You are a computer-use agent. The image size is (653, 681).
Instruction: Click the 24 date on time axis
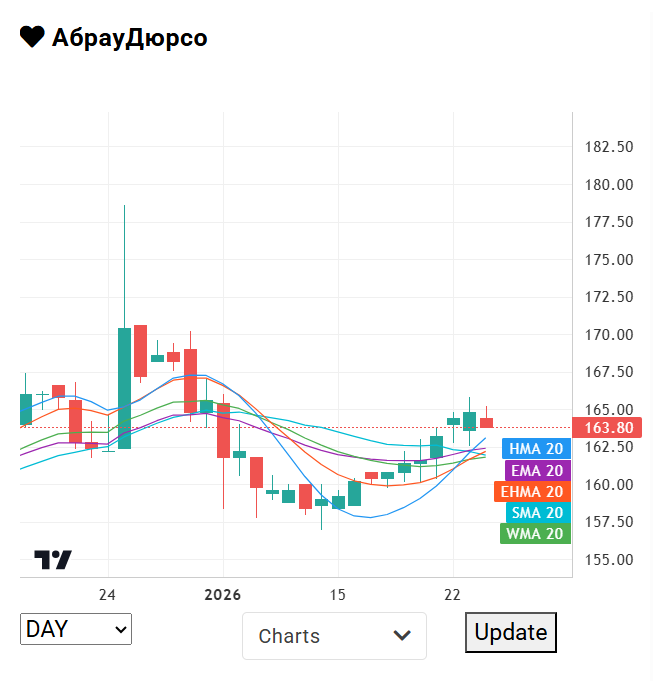(x=108, y=594)
